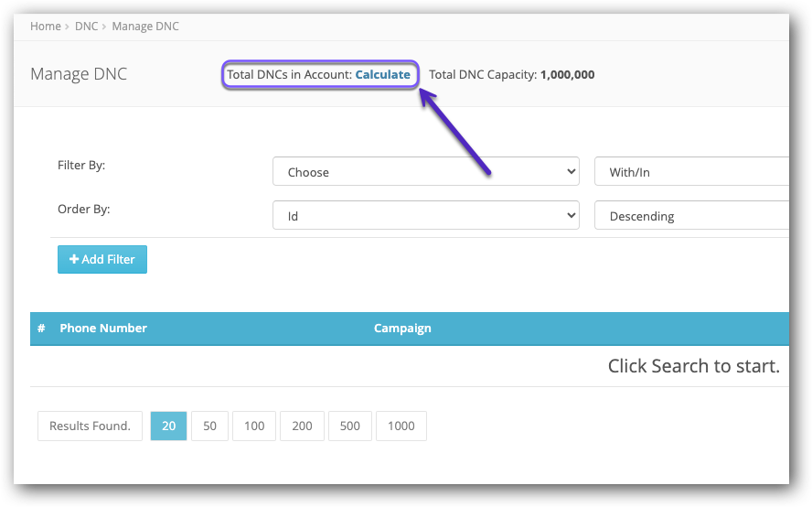Screen dimensions: 812x507
Task: Select 100 results per page
Action: [254, 426]
